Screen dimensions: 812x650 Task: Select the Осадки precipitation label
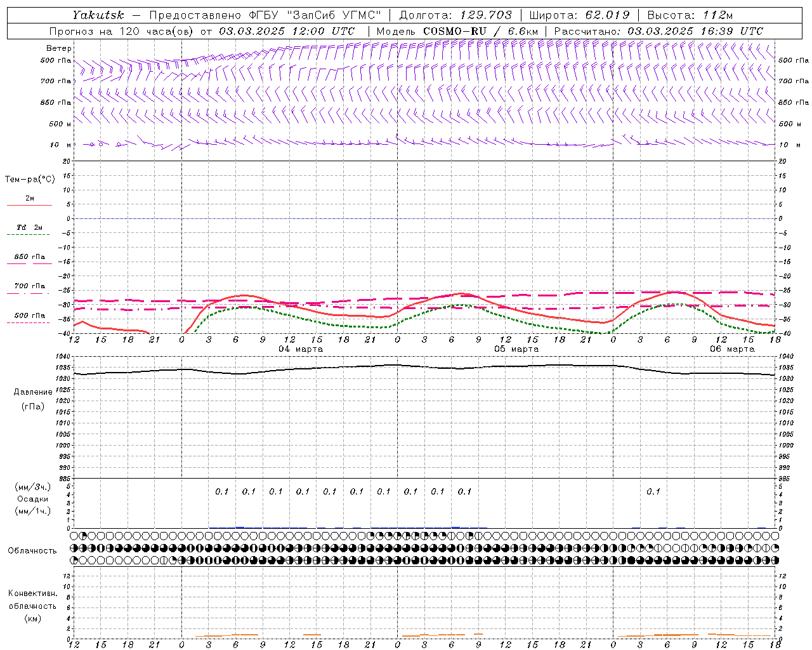click(32, 499)
